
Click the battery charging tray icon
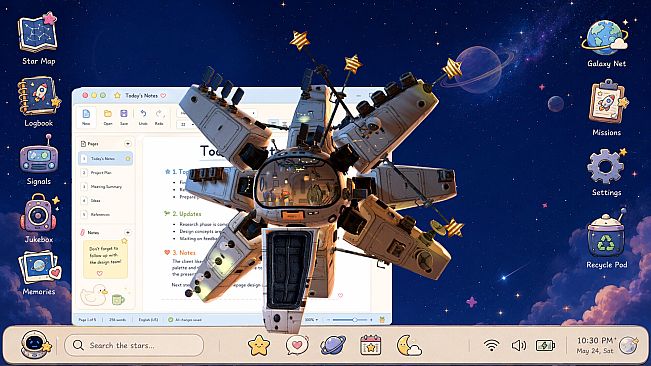(x=545, y=345)
